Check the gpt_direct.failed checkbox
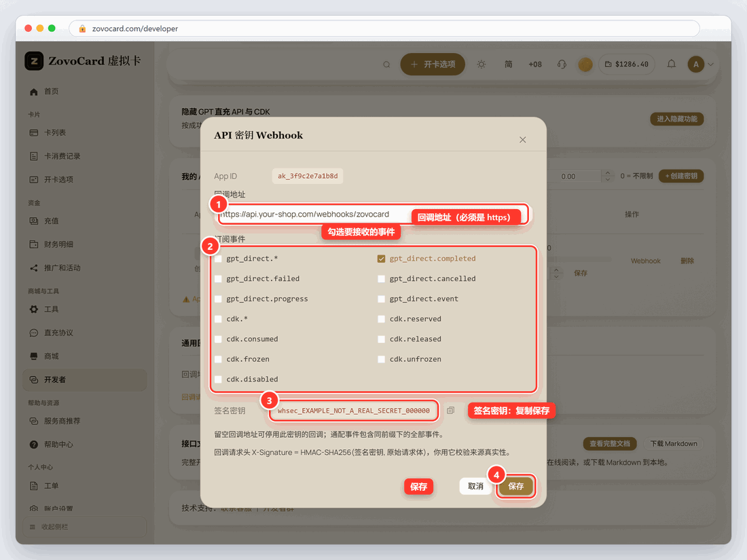Image resolution: width=747 pixels, height=560 pixels. [x=218, y=278]
